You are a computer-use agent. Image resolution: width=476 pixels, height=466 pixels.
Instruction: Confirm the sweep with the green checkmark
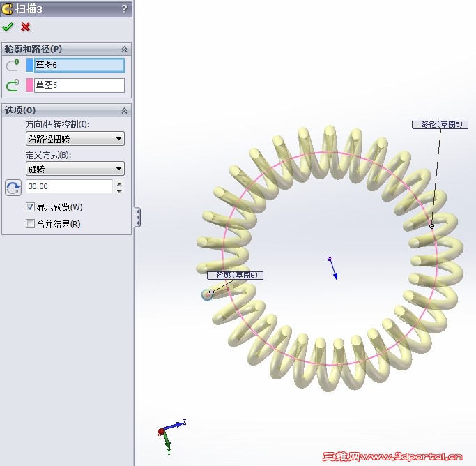click(x=8, y=27)
